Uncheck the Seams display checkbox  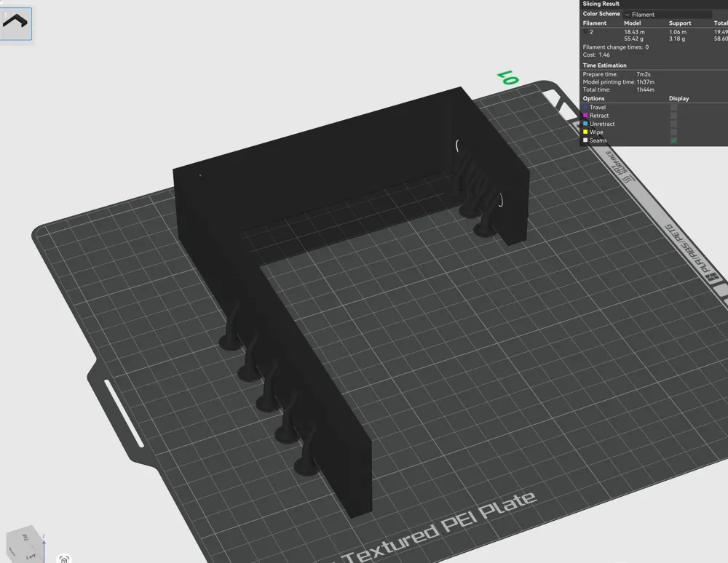[673, 140]
